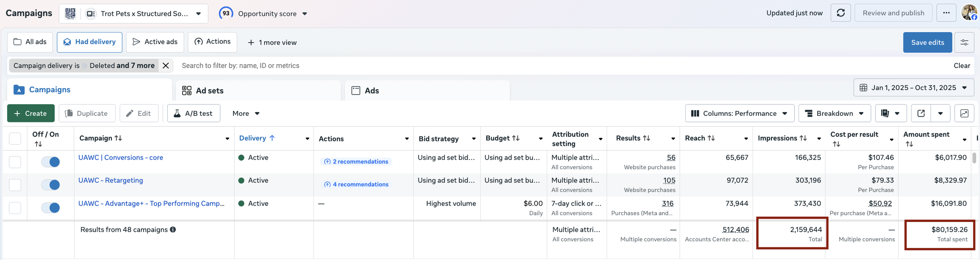Image resolution: width=980 pixels, height=260 pixels.
Task: Sort by Cost per result arrows
Action: click(x=836, y=144)
